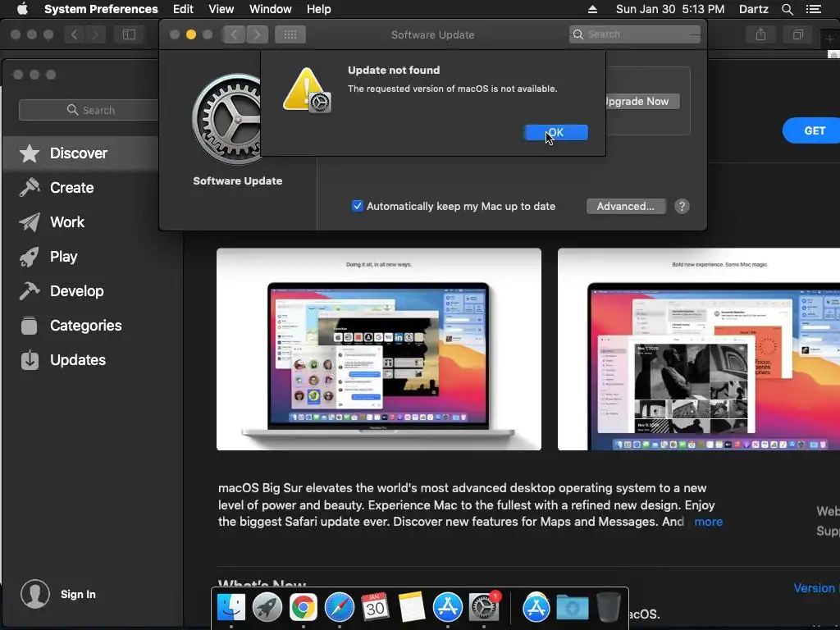Open Notification Center list icon
Viewport: 840px width, 630px height.
click(x=814, y=9)
